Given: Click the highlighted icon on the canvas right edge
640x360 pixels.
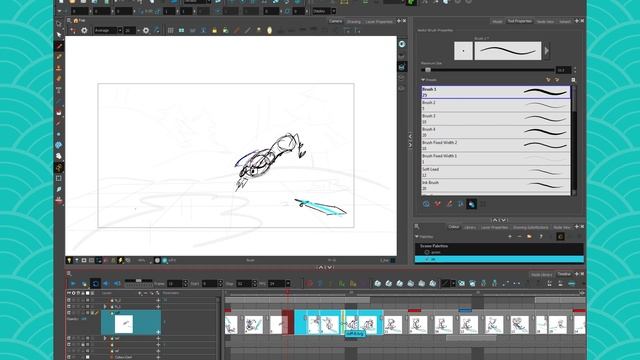Looking at the screenshot, I should (402, 67).
